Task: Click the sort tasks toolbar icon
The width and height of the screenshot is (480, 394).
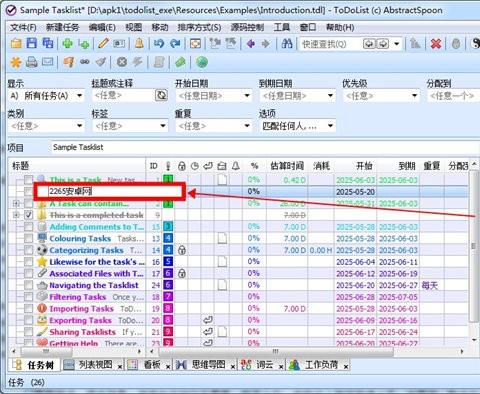Action: coord(415,43)
